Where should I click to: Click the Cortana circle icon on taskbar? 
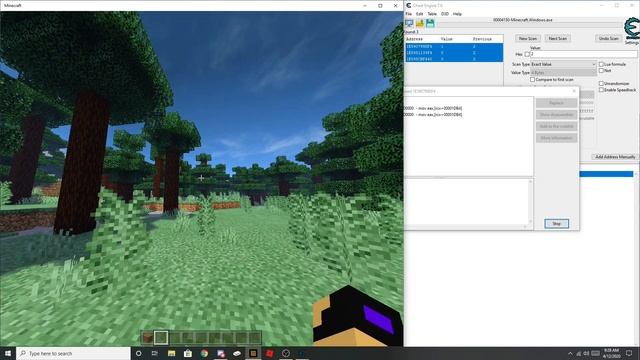coord(138,353)
